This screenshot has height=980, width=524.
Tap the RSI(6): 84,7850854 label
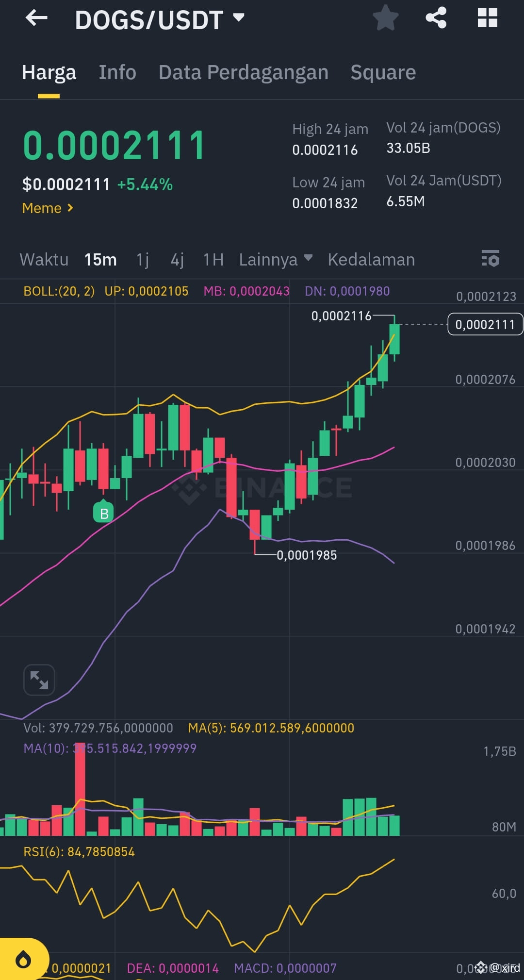pos(79,852)
